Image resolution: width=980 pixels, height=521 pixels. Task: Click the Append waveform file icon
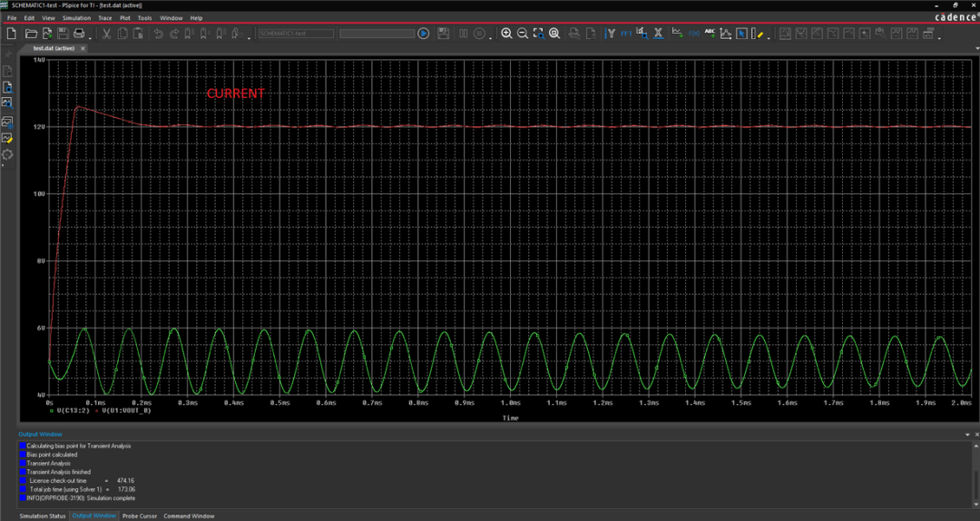click(47, 34)
